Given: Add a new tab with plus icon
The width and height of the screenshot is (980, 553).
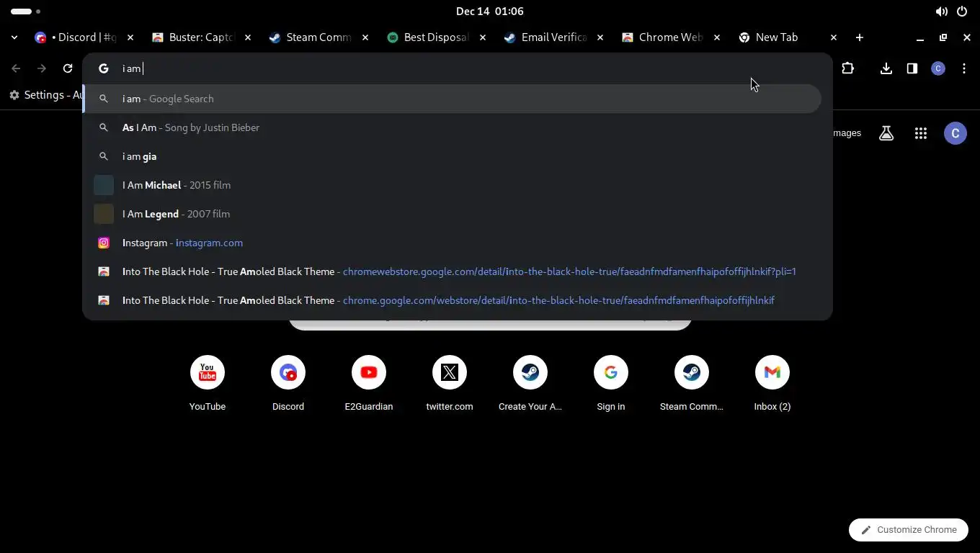Looking at the screenshot, I should [860, 37].
